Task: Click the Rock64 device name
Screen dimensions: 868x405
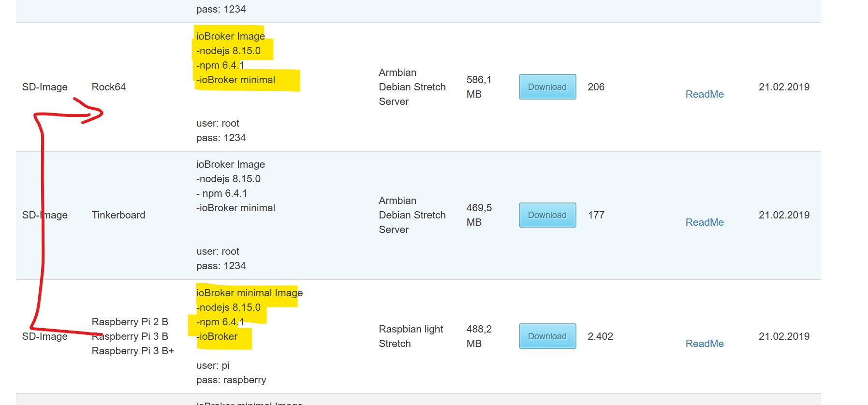Action: point(108,87)
